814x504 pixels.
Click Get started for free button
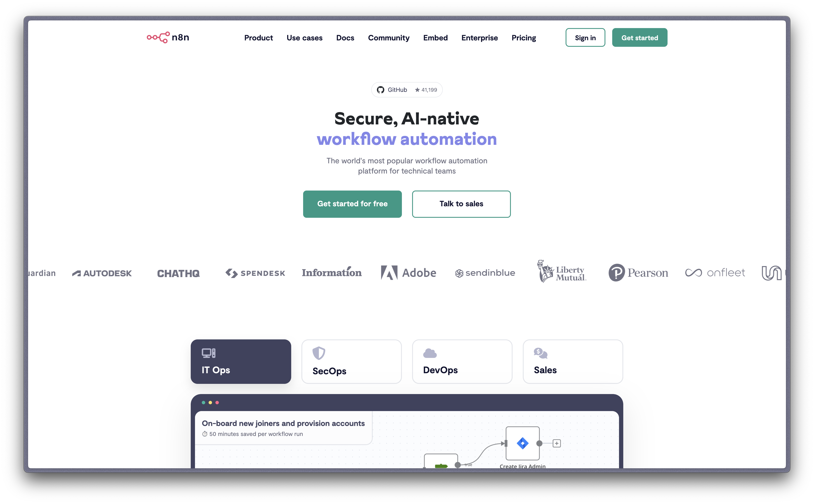[x=352, y=204]
